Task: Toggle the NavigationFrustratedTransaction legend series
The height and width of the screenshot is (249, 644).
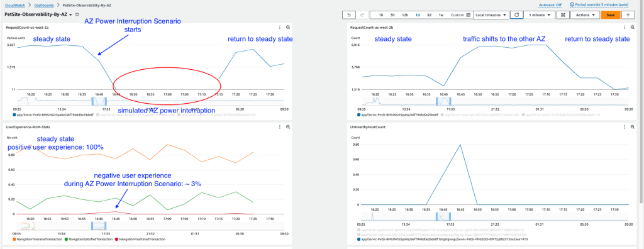Action: point(140,239)
